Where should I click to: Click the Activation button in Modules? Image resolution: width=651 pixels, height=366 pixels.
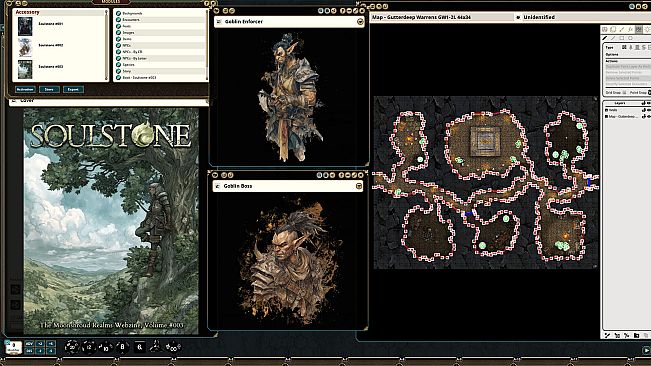[x=25, y=89]
